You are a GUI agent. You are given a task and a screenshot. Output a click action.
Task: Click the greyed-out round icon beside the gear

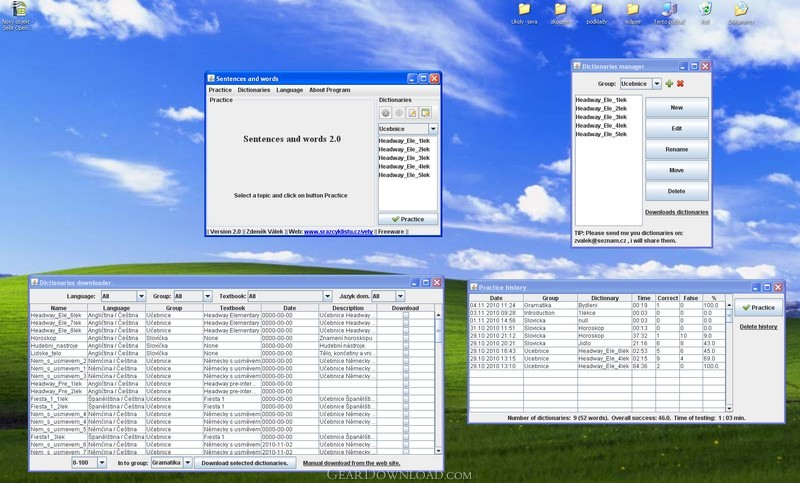coord(399,113)
